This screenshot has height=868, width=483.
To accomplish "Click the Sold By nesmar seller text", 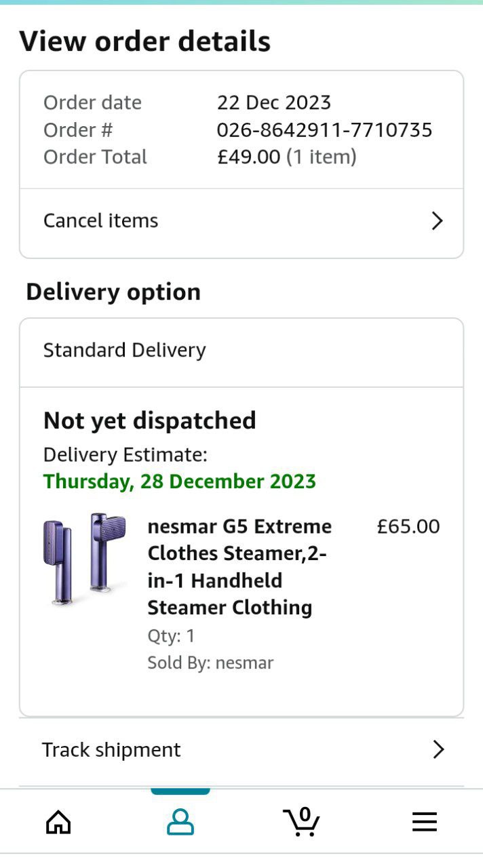I will pyautogui.click(x=210, y=663).
